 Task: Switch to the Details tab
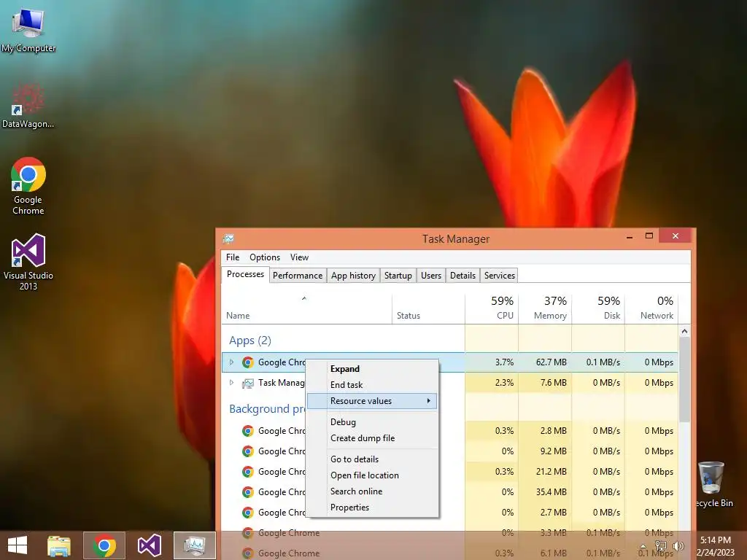tap(462, 275)
